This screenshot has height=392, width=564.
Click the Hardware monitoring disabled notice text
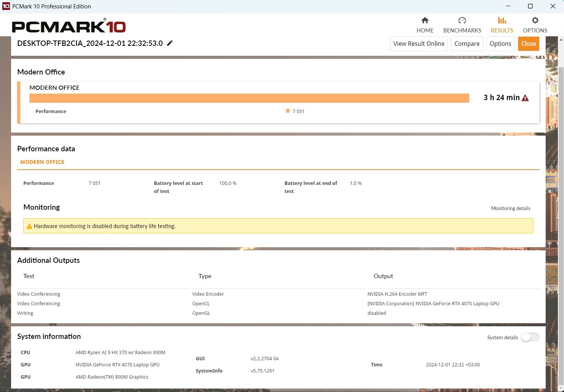point(105,226)
